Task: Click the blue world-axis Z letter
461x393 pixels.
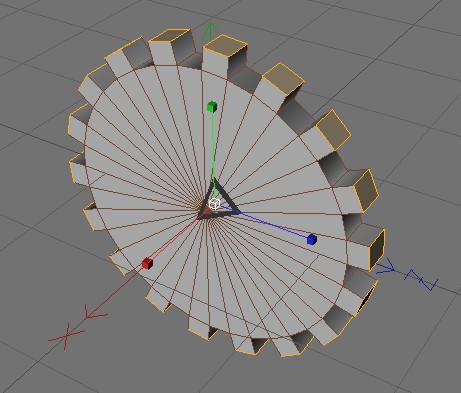Action: click(x=421, y=280)
